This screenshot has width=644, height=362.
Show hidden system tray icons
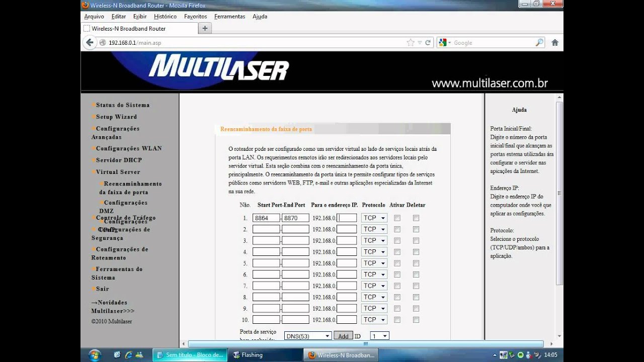tap(495, 355)
